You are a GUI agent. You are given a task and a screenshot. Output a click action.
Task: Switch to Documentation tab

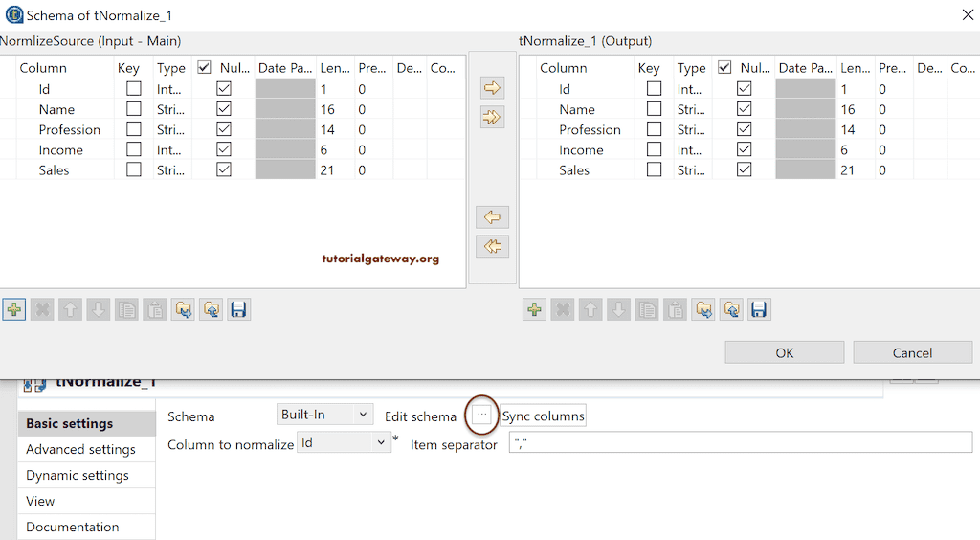click(x=86, y=527)
